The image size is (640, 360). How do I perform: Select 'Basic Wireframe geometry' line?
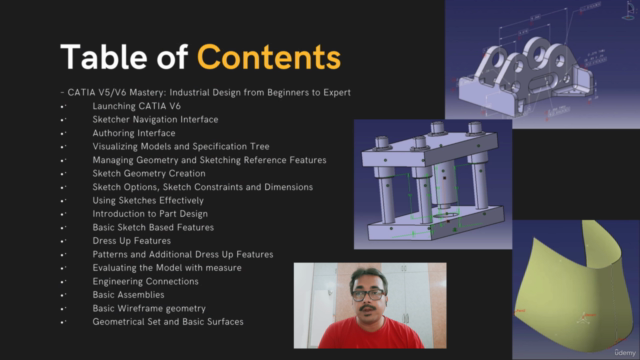pyautogui.click(x=149, y=308)
